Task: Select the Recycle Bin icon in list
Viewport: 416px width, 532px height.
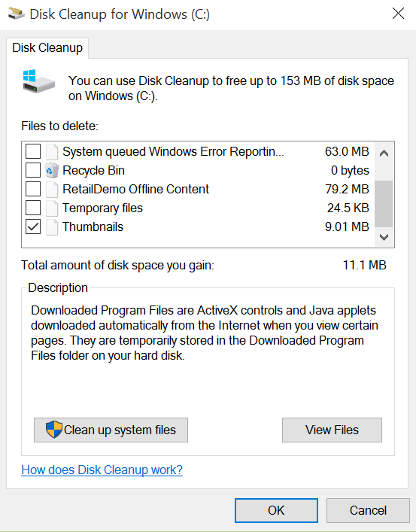Action: [52, 170]
